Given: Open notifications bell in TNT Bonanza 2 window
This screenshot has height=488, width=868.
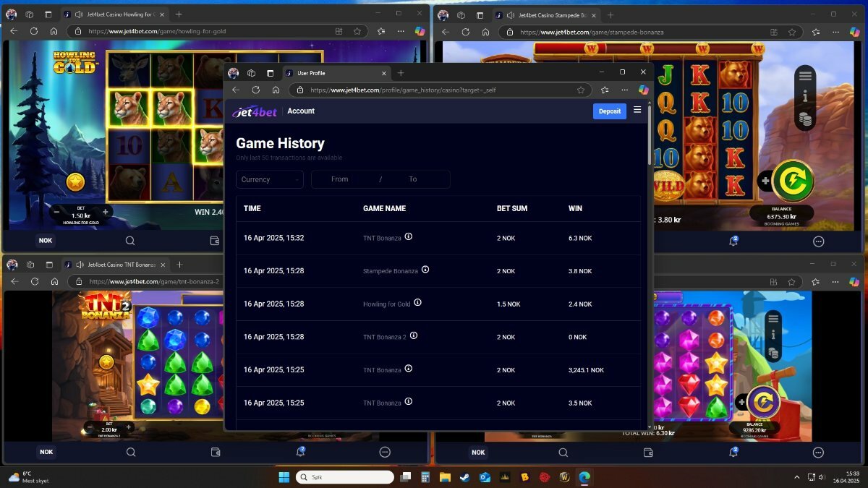Looking at the screenshot, I should coord(300,452).
